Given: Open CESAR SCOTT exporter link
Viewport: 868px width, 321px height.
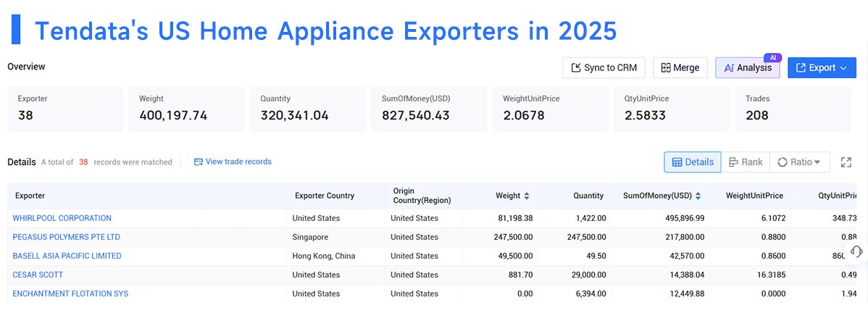Looking at the screenshot, I should point(38,275).
